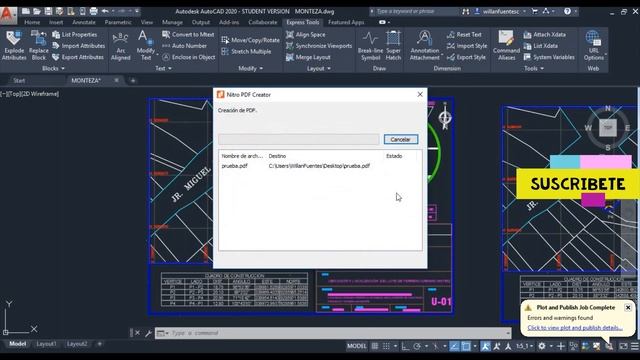Toggle 2D object snap in status bar
The image size is (640, 360).
(x=466, y=346)
